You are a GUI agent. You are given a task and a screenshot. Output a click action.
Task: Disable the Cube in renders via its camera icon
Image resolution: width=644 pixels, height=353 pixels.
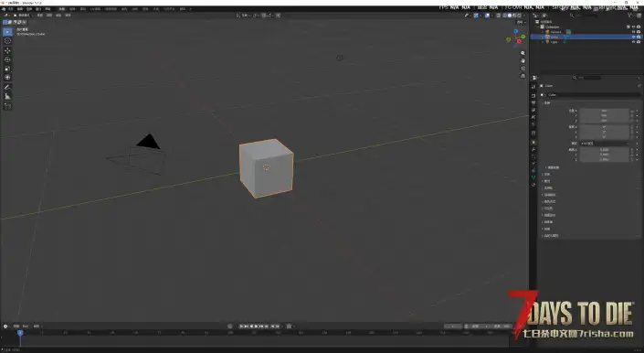639,37
